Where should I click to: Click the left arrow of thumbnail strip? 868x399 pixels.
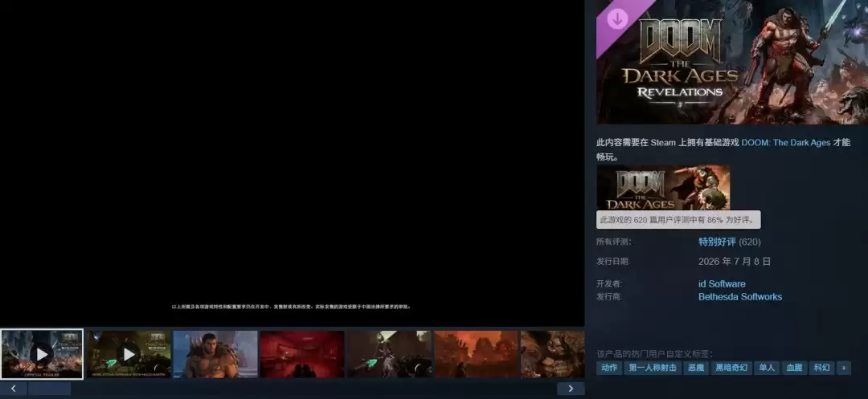pos(14,389)
